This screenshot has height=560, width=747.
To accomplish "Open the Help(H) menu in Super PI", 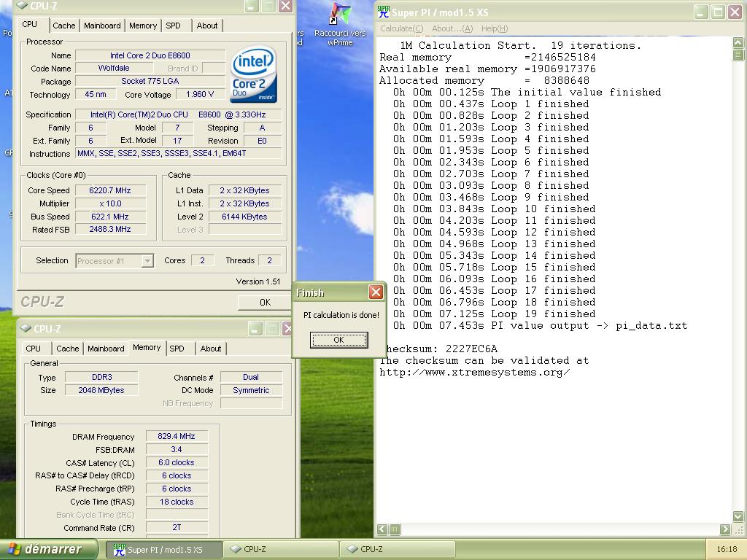I will 495,28.
